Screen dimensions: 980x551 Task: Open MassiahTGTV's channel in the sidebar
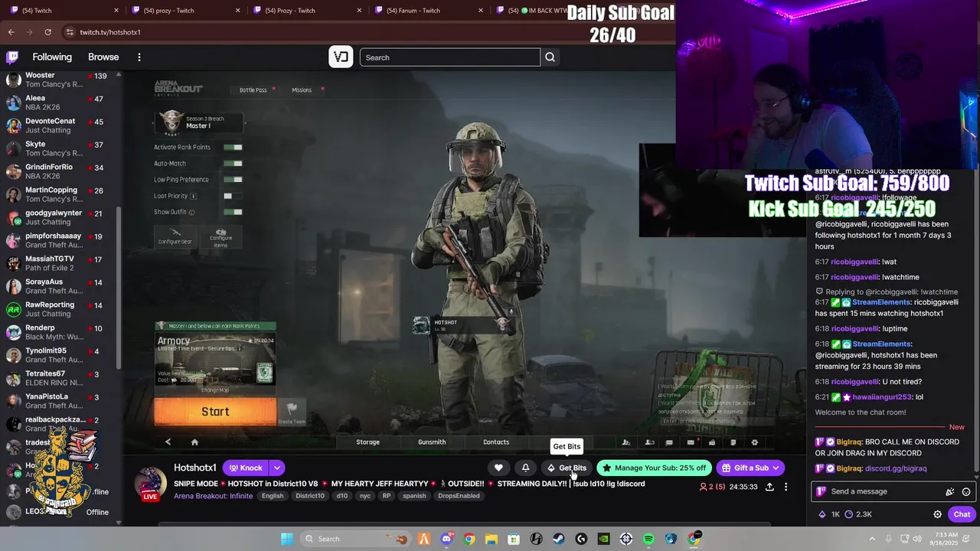click(x=60, y=263)
